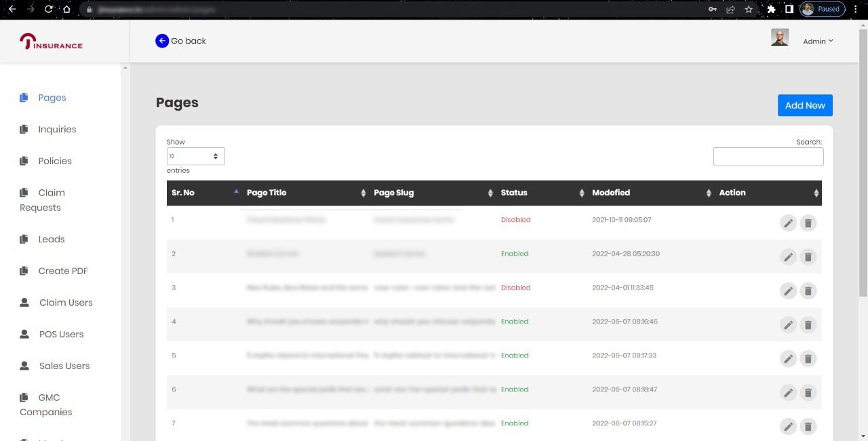Screen dimensions: 868x441
Task: Click the Insurance logo in the header
Action: tap(52, 42)
